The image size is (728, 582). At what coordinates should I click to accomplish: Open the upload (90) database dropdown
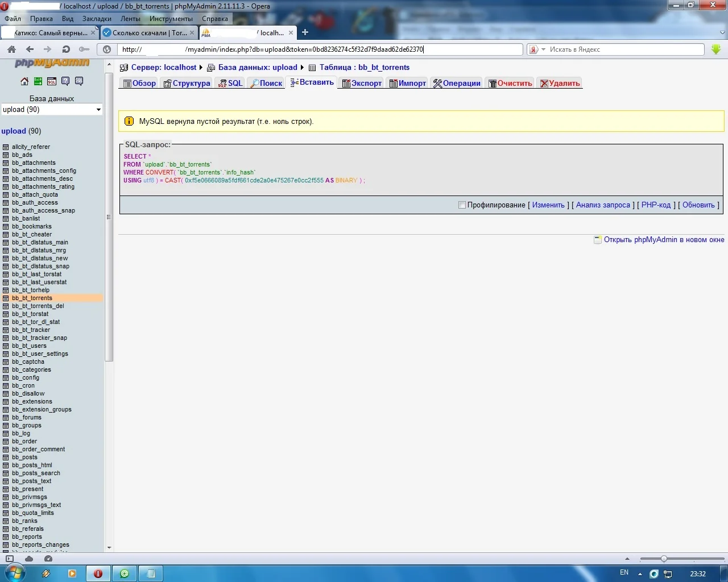pyautogui.click(x=52, y=110)
